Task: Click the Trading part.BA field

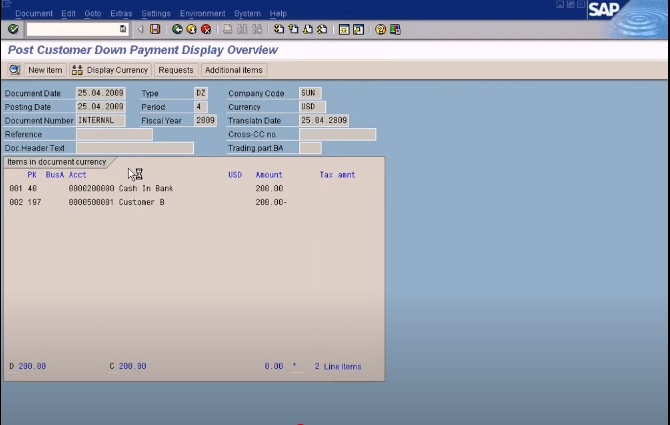Action: (x=310, y=148)
